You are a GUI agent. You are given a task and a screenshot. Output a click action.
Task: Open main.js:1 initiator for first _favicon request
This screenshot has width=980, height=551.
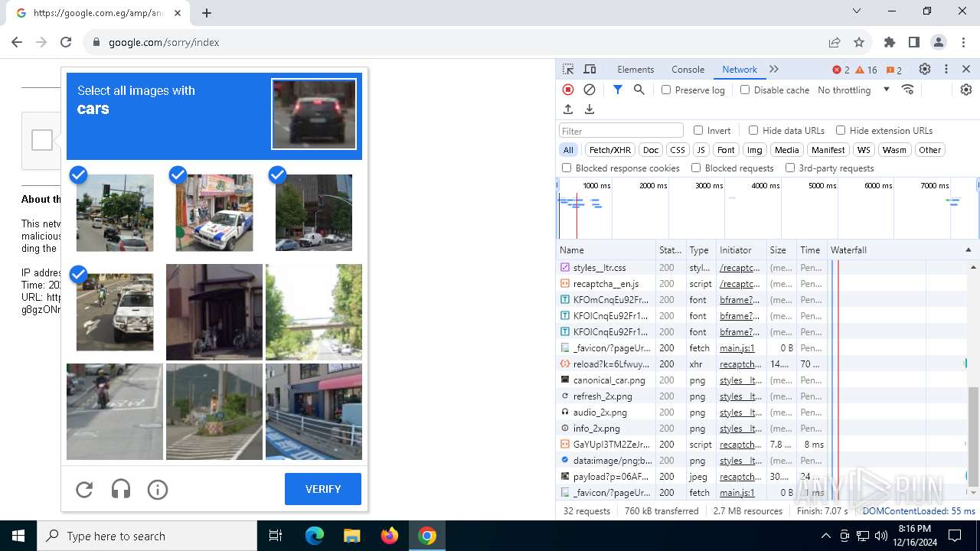tap(737, 348)
